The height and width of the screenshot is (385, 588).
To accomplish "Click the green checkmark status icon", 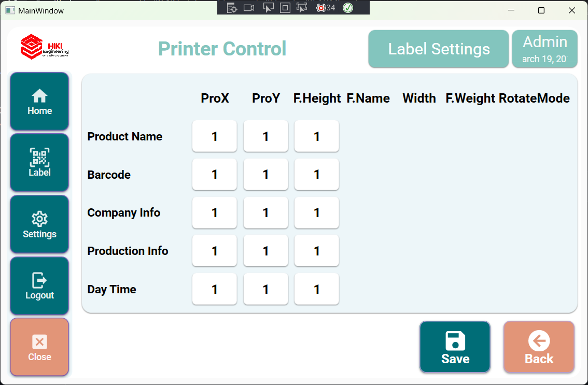I will click(348, 8).
